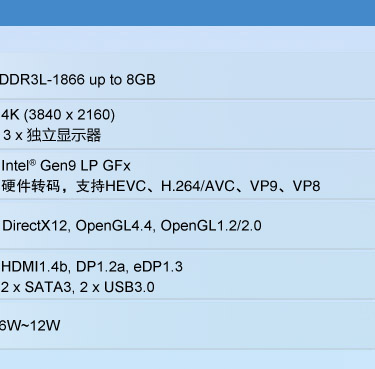Screen dimensions: 375x369
Task: Click the VP8 codec label
Action: (307, 186)
